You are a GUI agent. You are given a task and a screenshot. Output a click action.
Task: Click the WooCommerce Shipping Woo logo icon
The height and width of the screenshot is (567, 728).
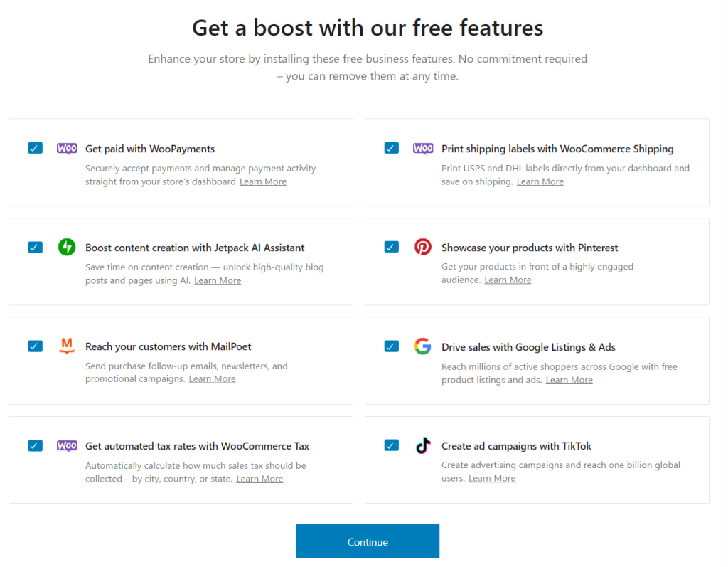point(422,148)
